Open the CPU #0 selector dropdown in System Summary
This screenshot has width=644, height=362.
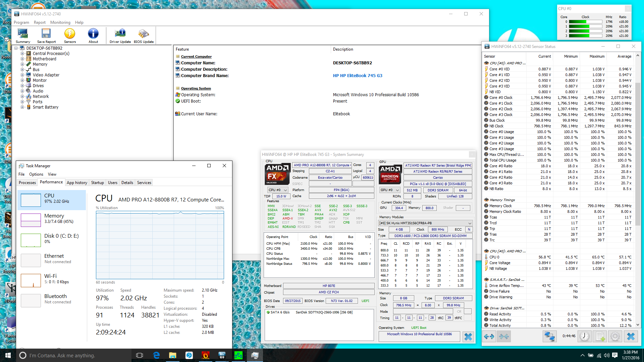[x=278, y=190]
